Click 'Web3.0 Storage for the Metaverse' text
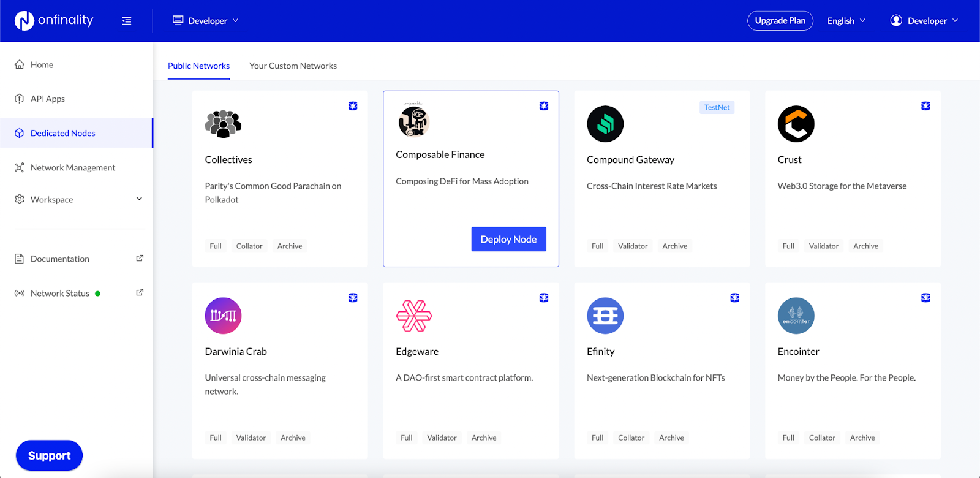This screenshot has height=478, width=980. (x=842, y=186)
